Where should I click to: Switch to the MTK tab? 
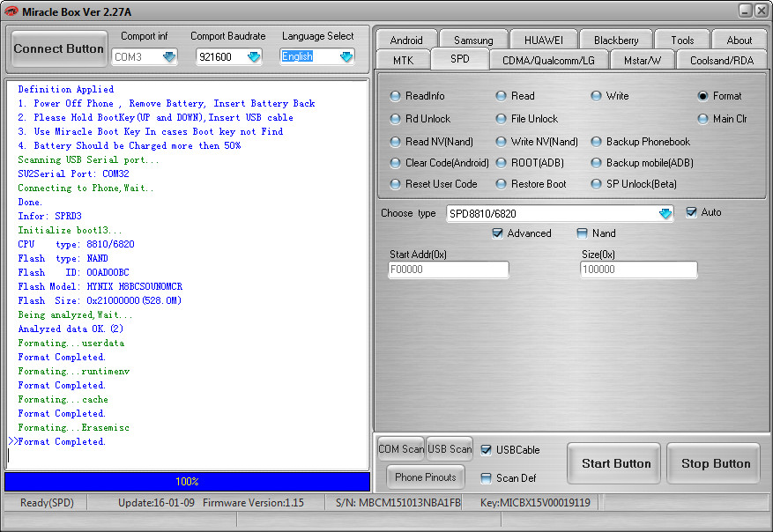tap(404, 60)
